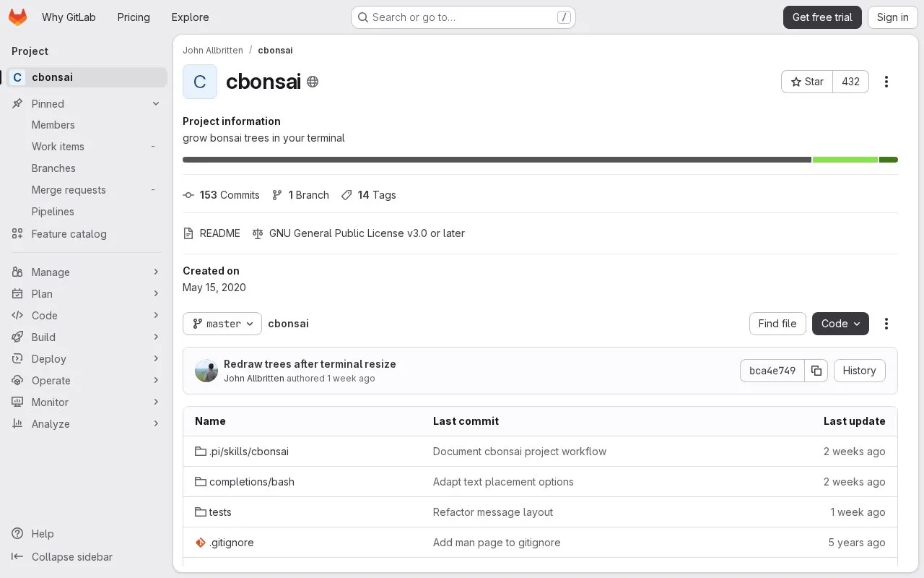Open Feature catalog from the sidebar
924x578 pixels.
(87, 234)
